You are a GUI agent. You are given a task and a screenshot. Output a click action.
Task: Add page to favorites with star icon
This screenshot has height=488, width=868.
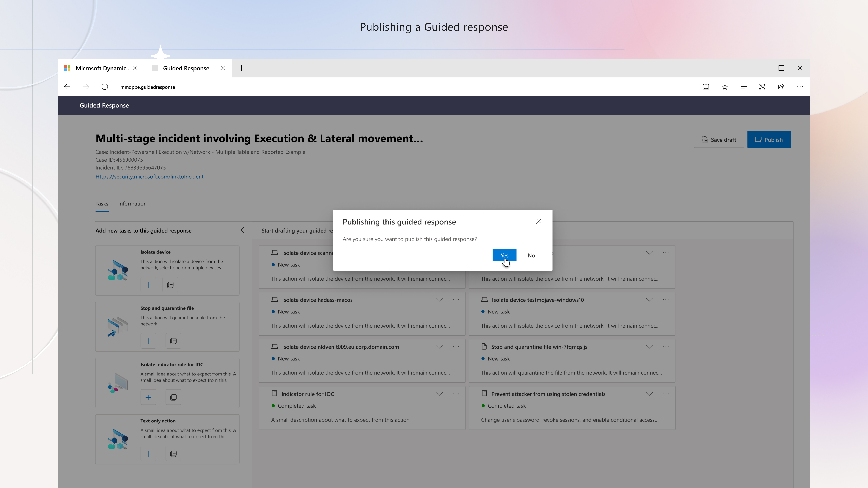point(725,87)
